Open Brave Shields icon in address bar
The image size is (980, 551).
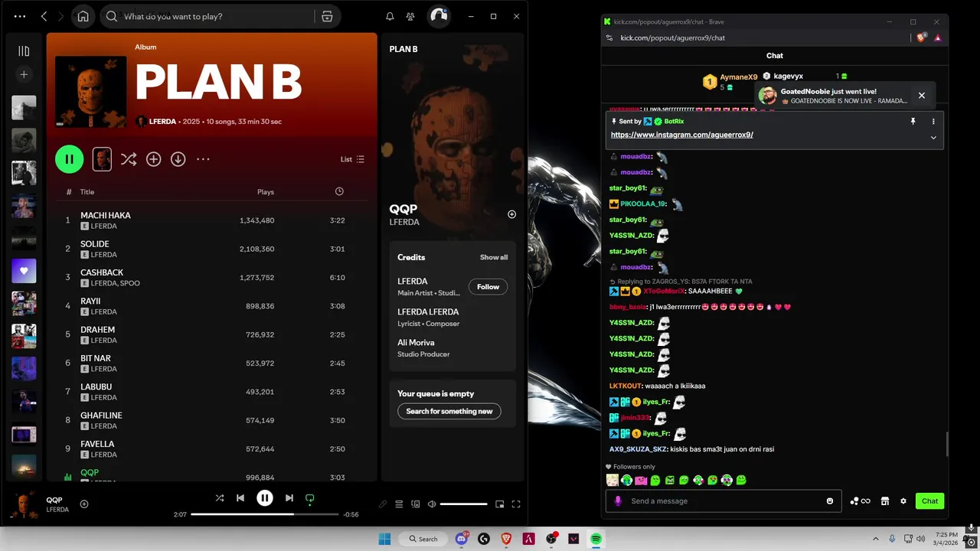point(922,37)
